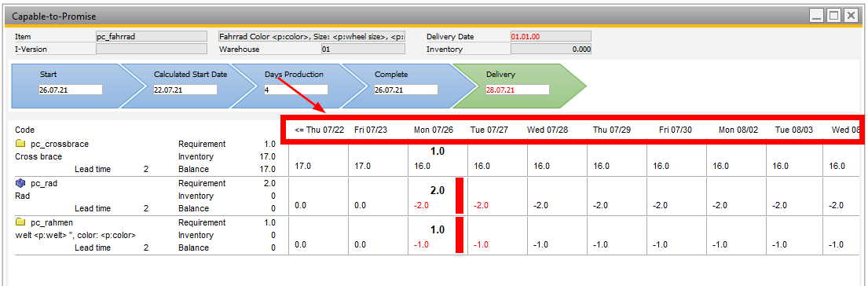Click the folder icon beside pc_crossbrace

[x=21, y=144]
